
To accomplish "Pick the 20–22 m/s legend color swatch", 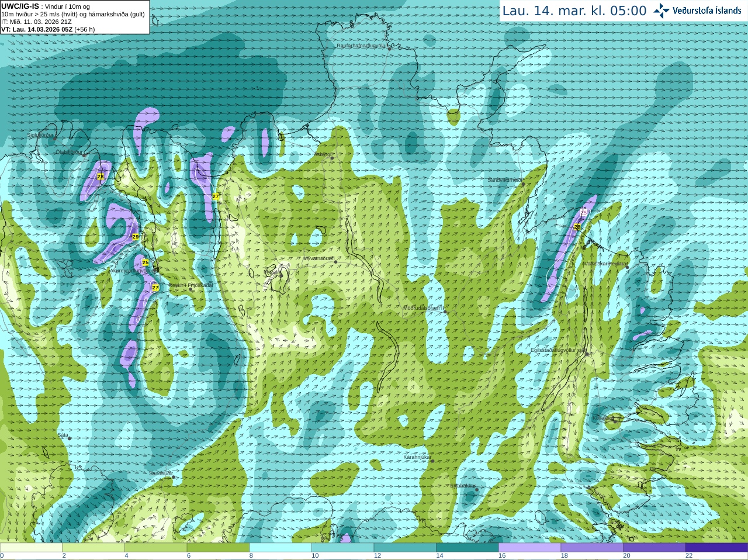I will point(654,548).
